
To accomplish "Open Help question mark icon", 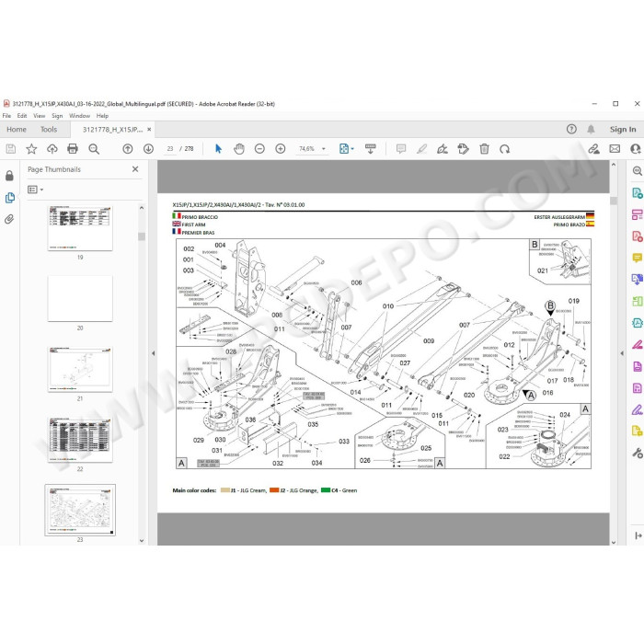I will pos(571,130).
